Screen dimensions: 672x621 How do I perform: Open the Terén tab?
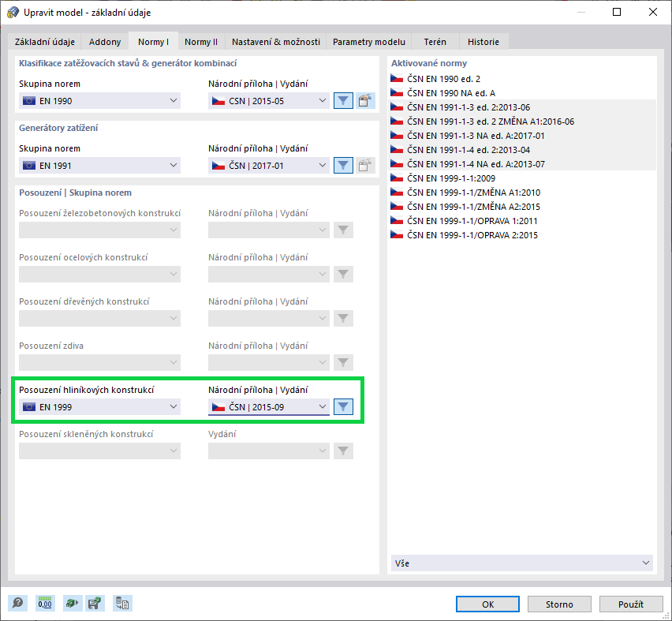[435, 42]
